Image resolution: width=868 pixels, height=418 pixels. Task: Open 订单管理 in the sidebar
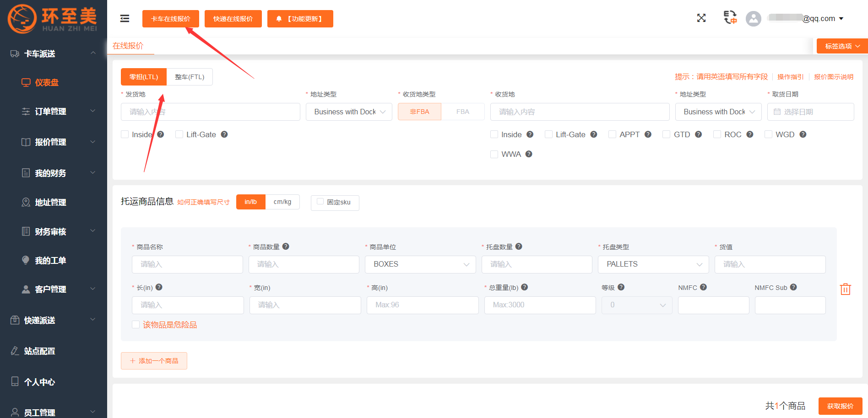pos(50,111)
